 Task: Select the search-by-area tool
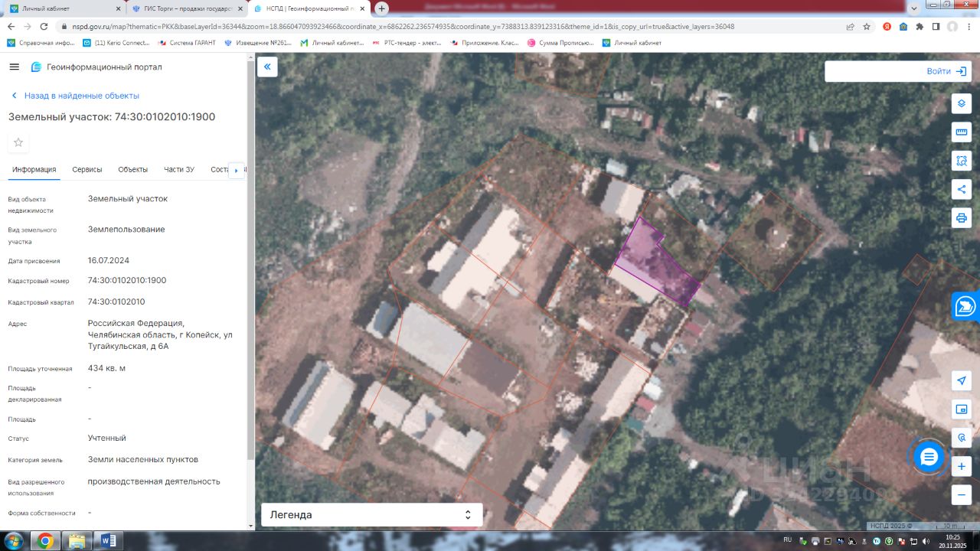[x=962, y=160]
